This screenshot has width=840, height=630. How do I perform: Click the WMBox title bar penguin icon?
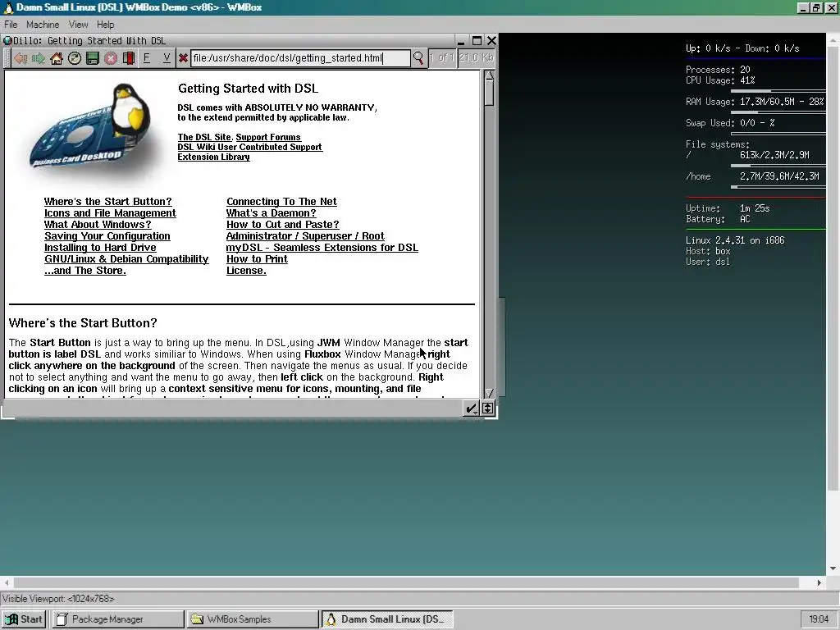point(8,7)
